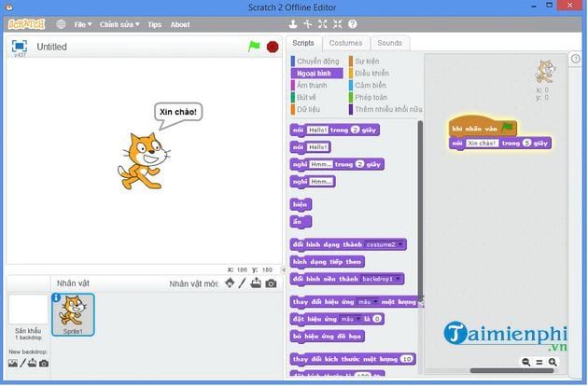Paint a new backdrop icon
This screenshot has width=588, height=386.
tap(23, 363)
